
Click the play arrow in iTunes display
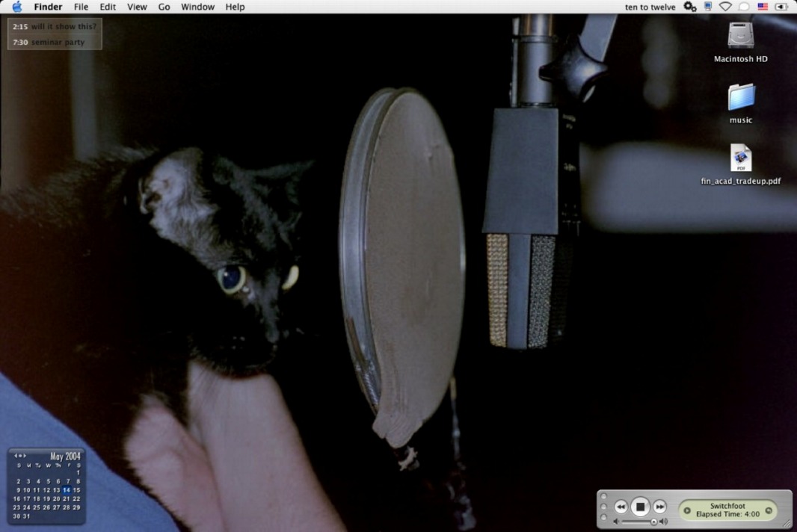(687, 510)
